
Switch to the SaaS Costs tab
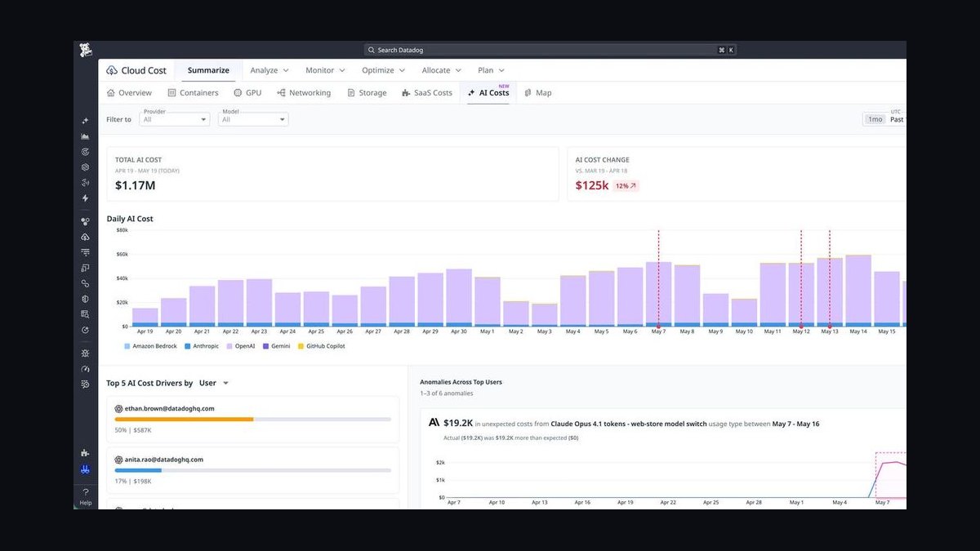[427, 93]
